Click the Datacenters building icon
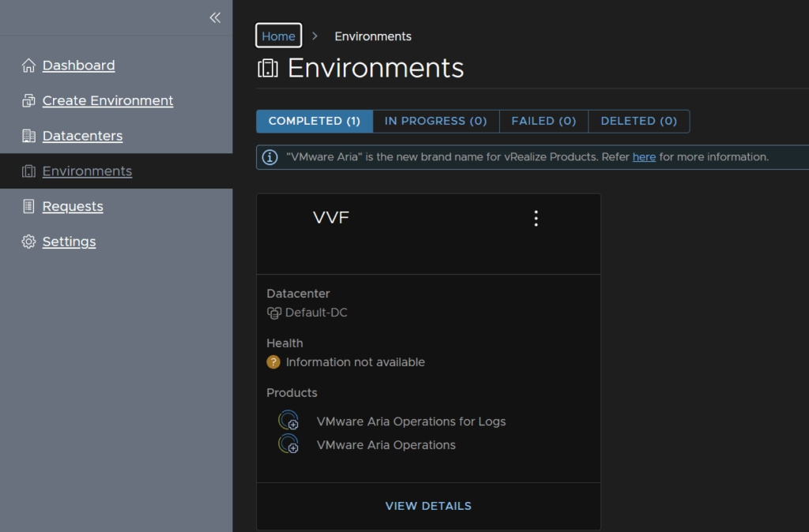 click(x=29, y=136)
